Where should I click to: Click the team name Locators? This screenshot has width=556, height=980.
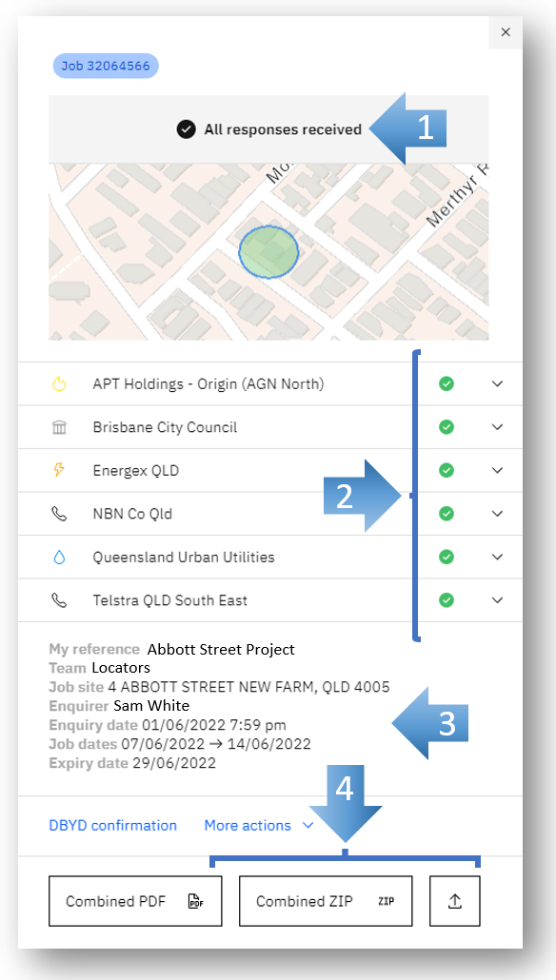[121, 668]
